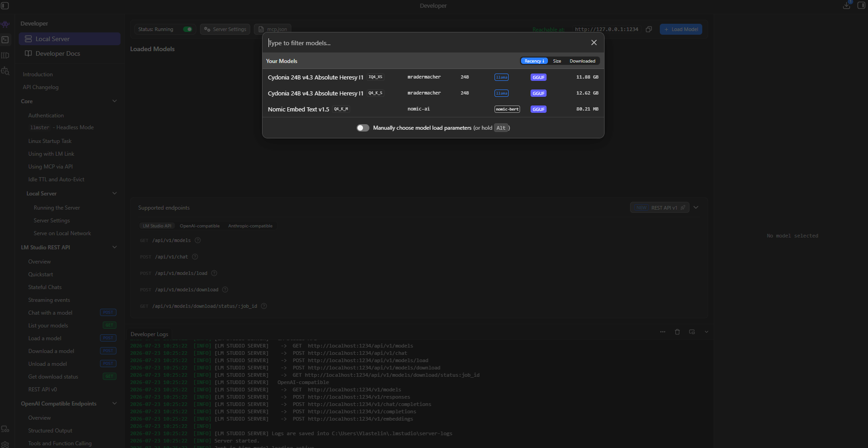Open the Introduction docs page
The image size is (868, 448).
(x=38, y=74)
